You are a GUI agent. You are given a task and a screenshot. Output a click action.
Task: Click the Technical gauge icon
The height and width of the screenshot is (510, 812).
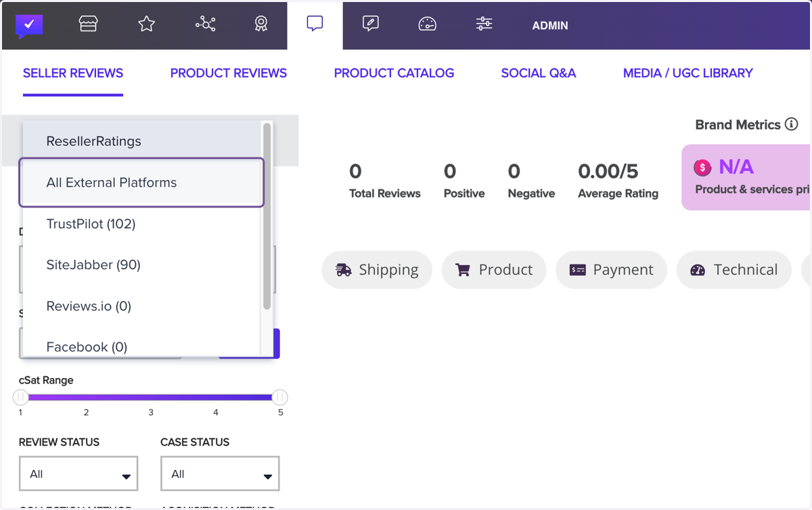[698, 270]
